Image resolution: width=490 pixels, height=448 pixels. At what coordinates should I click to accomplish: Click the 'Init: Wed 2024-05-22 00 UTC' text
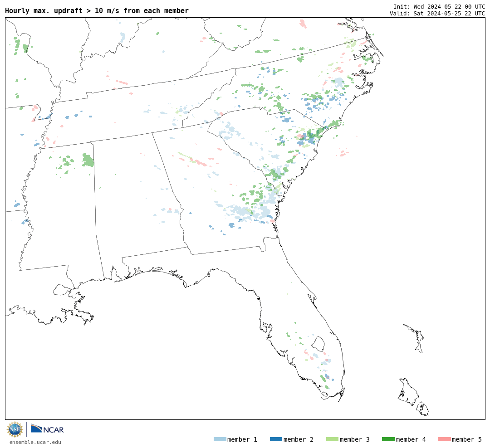point(439,6)
